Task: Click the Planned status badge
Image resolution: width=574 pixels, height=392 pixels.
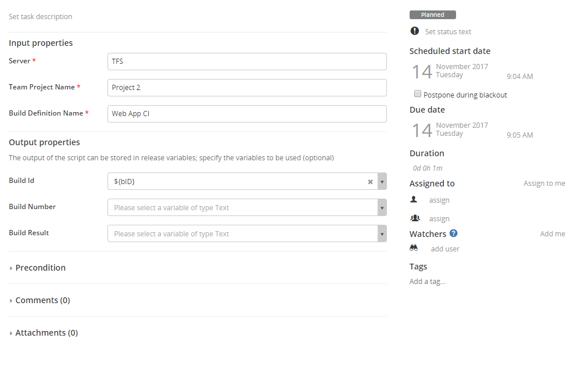Action: [432, 15]
